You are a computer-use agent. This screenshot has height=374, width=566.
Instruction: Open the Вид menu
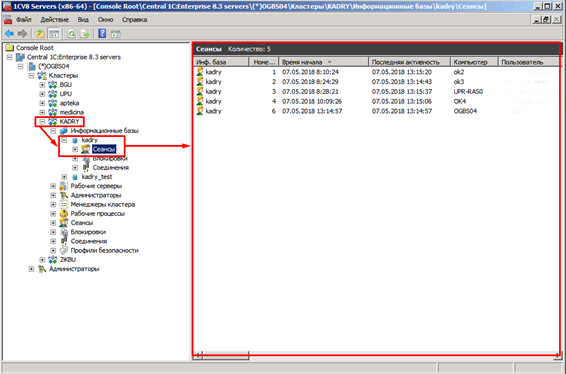pos(83,20)
